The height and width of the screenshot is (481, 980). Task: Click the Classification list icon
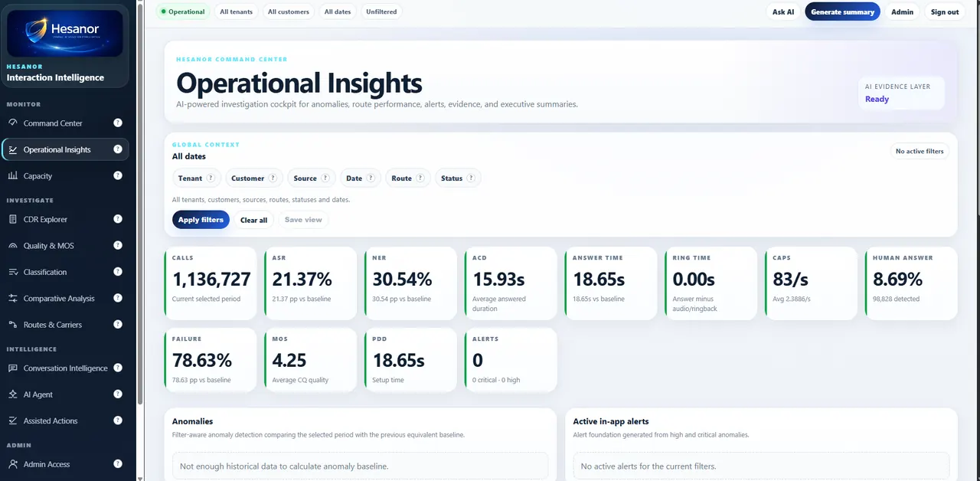pyautogui.click(x=13, y=272)
